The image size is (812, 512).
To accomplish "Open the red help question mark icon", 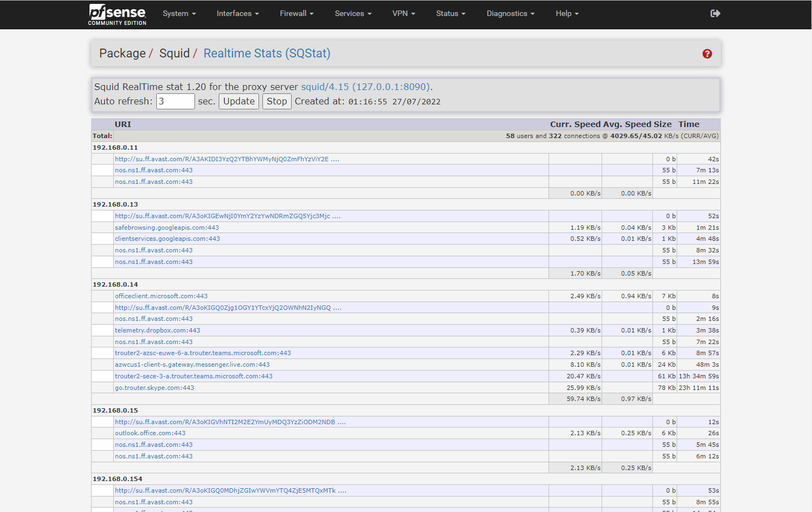I will coord(707,54).
